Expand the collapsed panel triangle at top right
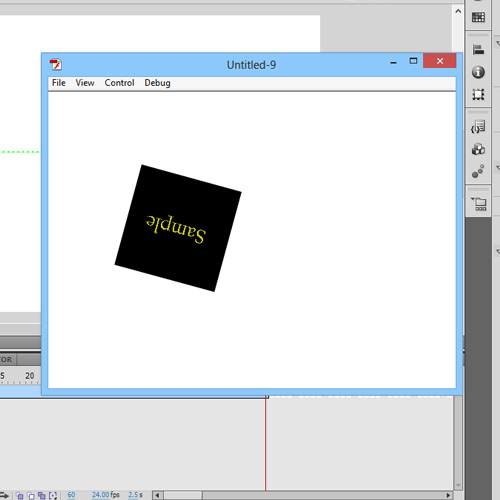Screen dimensions: 500x500 pos(498,43)
